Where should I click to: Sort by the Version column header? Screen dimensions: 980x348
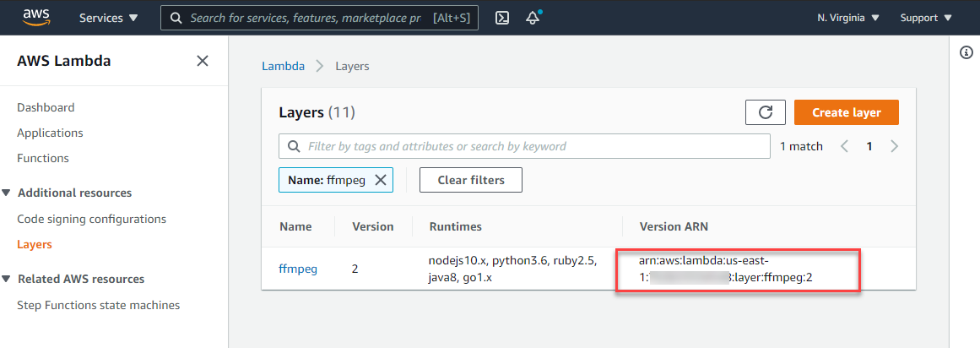373,226
